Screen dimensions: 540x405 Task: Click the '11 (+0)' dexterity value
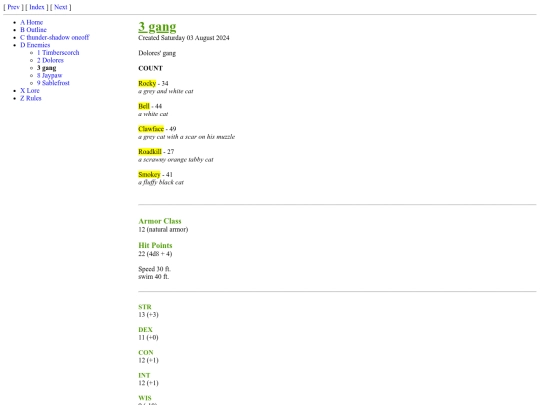[x=148, y=338]
